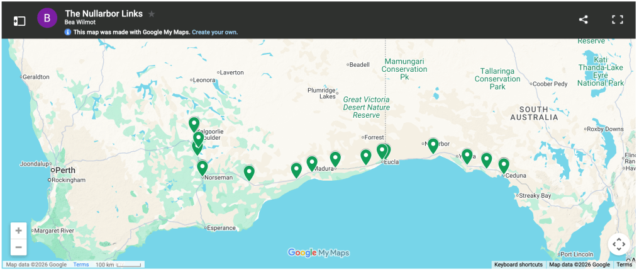Image resolution: width=644 pixels, height=274 pixels.
Task: Select the green pin near Madura
Action: point(335,159)
